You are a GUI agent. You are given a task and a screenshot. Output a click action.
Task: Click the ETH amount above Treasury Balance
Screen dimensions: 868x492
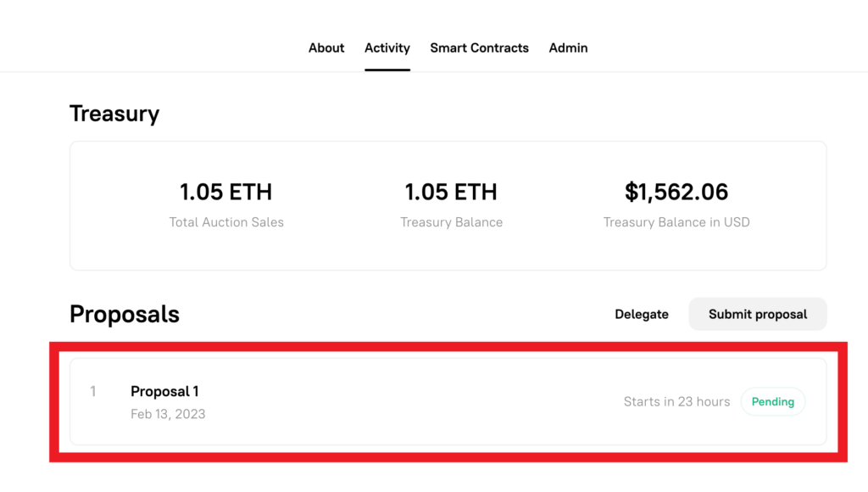click(451, 192)
